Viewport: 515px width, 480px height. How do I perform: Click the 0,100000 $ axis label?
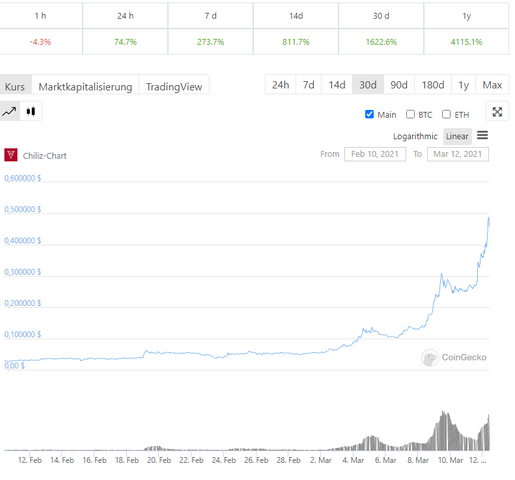23,334
